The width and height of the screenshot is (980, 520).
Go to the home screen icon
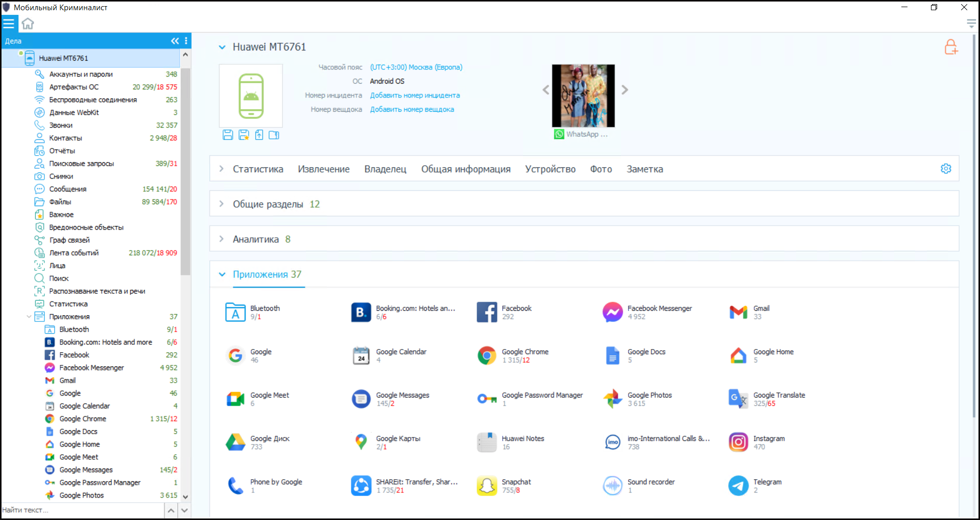click(x=28, y=23)
